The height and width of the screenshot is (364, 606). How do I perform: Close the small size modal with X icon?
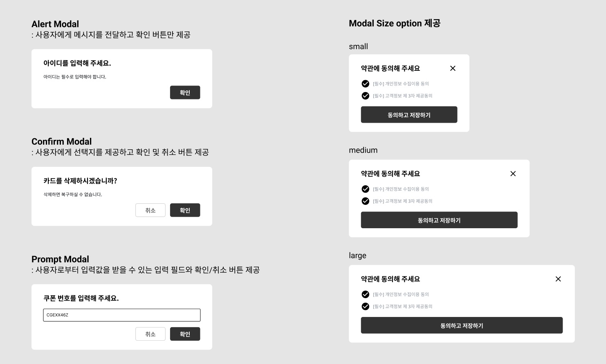453,68
